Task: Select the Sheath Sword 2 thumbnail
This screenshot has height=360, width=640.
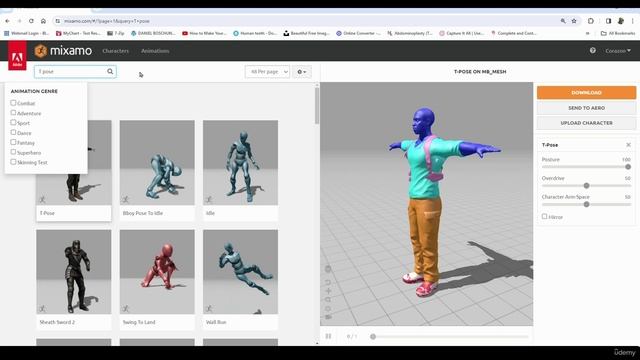Action: [x=73, y=280]
